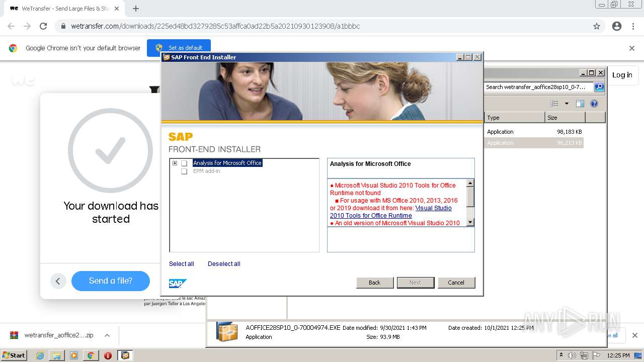Click the Deselect all link
The image size is (644, 362).
coord(224,264)
